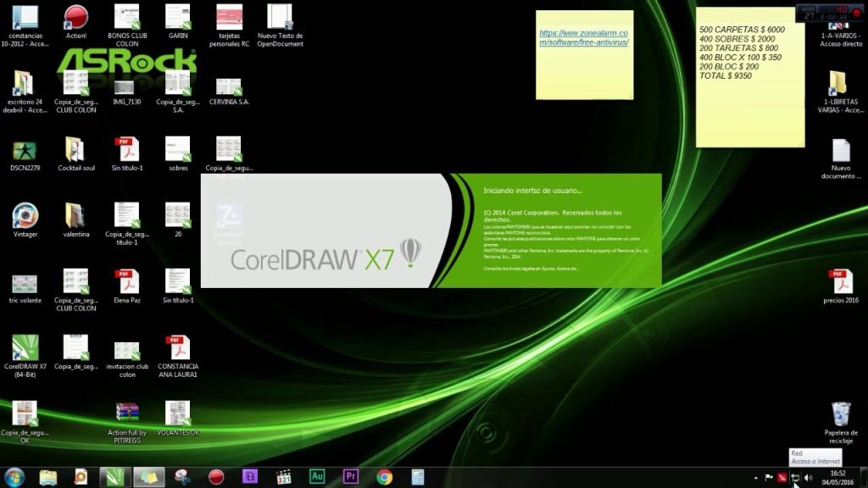Launch Snipping Tool from the taskbar

(183, 477)
